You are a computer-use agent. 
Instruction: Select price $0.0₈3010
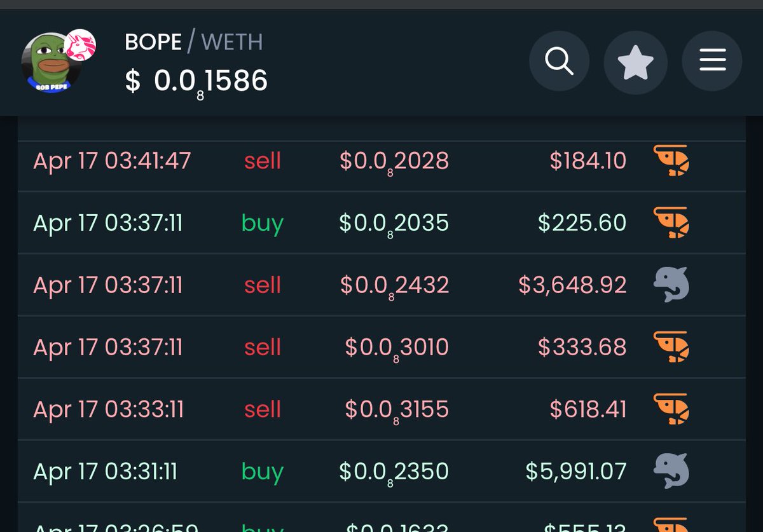[397, 349]
